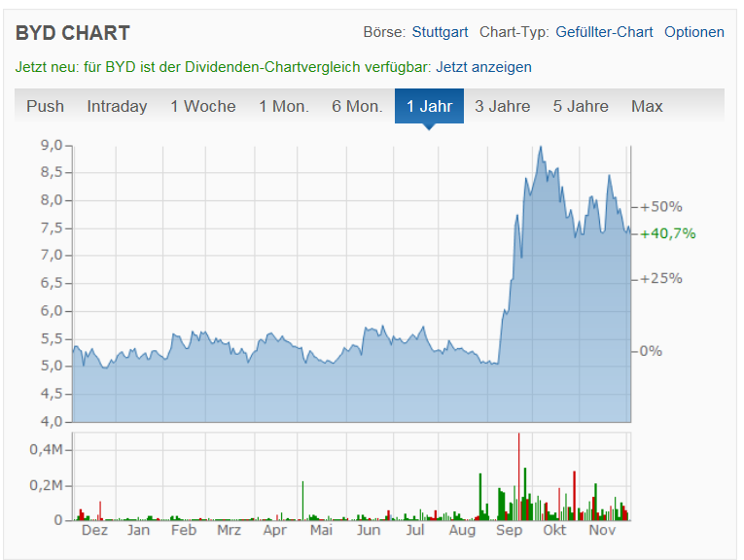Screen dimensions: 744x560
Task: Switch to the Intraday tab
Action: [117, 106]
